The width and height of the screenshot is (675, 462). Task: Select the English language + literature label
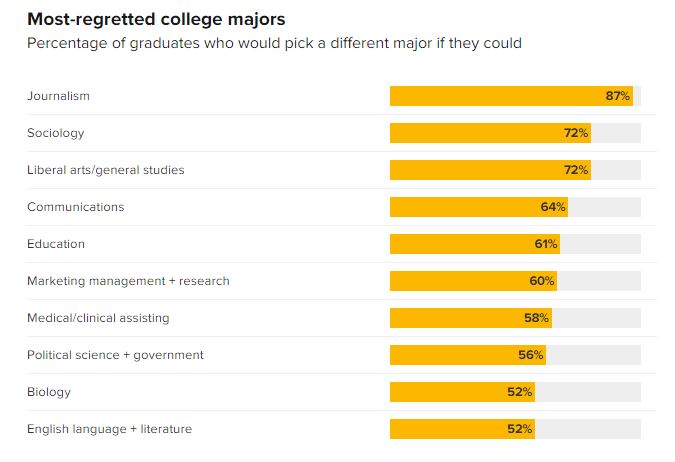[109, 429]
